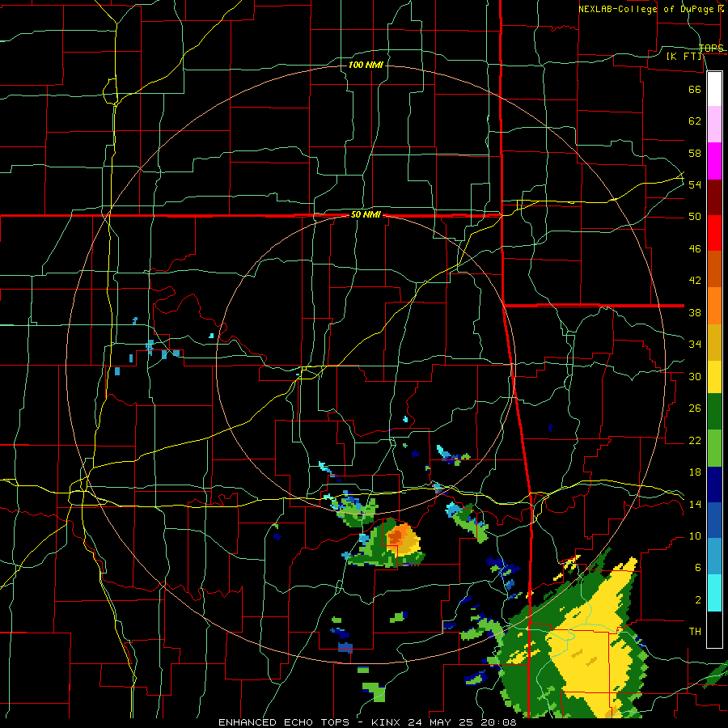Select the bright red legend swatch
The width and height of the screenshot is (728, 728).
coord(714,233)
